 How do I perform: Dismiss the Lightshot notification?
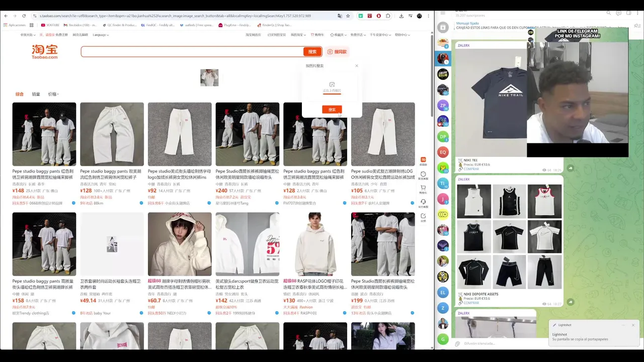click(633, 325)
